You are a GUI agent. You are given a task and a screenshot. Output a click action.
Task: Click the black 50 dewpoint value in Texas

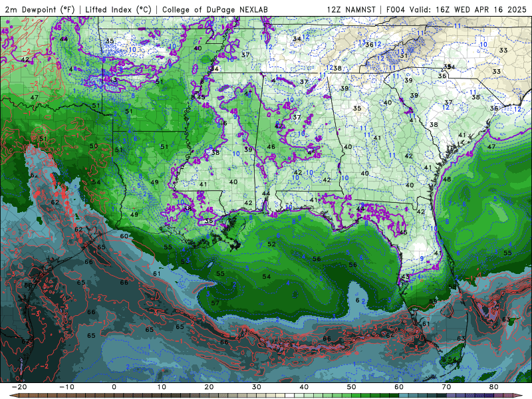[94, 146]
